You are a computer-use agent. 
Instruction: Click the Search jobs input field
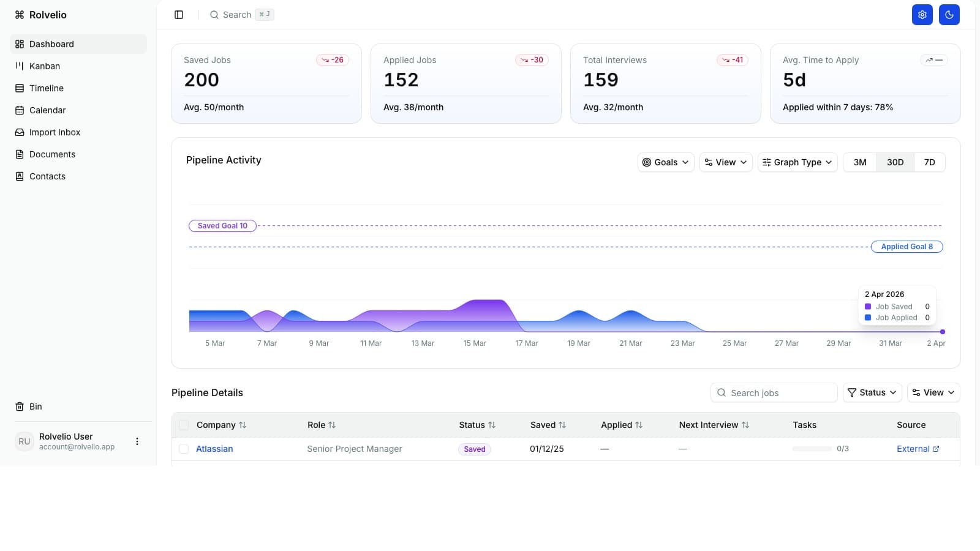click(x=774, y=392)
